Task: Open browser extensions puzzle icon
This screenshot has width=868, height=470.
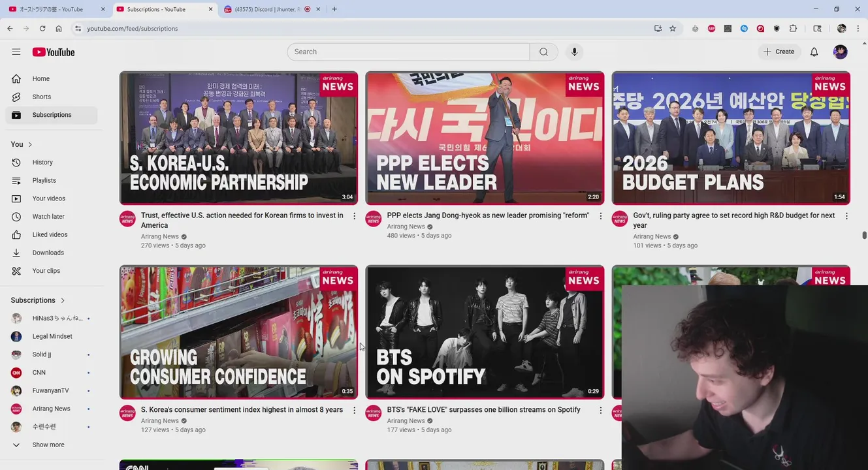Action: point(794,29)
